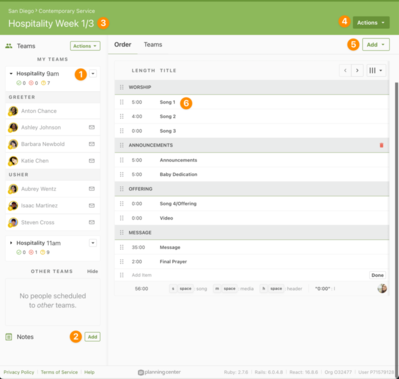Select the Order tab
The height and width of the screenshot is (379, 399).
[123, 45]
